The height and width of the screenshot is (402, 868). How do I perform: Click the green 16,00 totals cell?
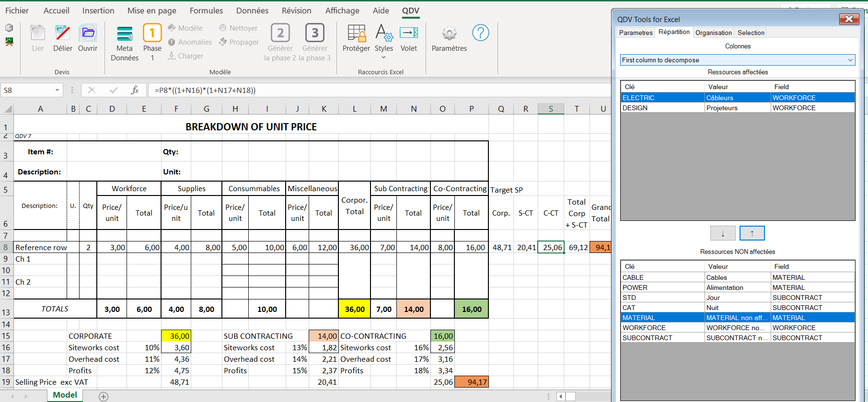click(471, 309)
